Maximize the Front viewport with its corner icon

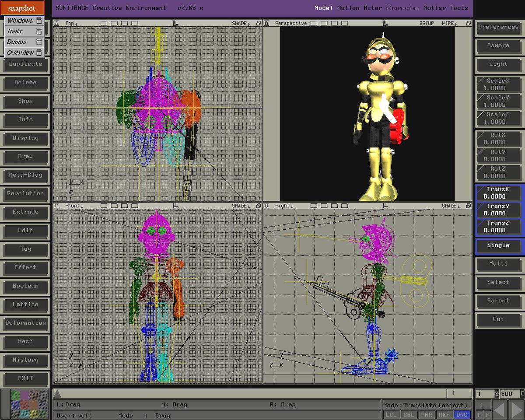[x=259, y=206]
